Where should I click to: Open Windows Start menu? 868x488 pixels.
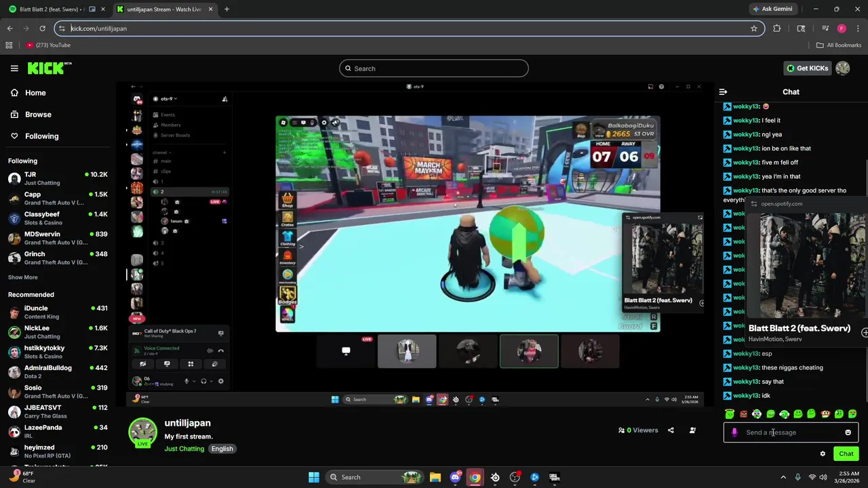point(314,477)
